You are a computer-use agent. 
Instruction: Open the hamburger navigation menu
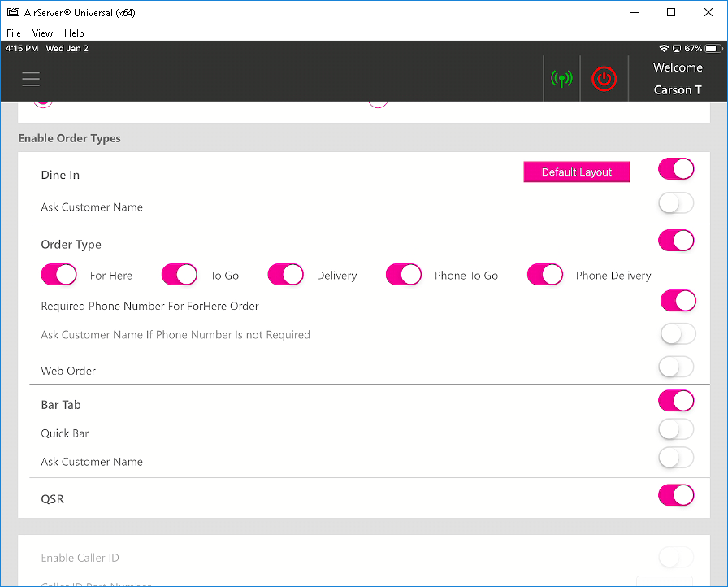(x=31, y=79)
